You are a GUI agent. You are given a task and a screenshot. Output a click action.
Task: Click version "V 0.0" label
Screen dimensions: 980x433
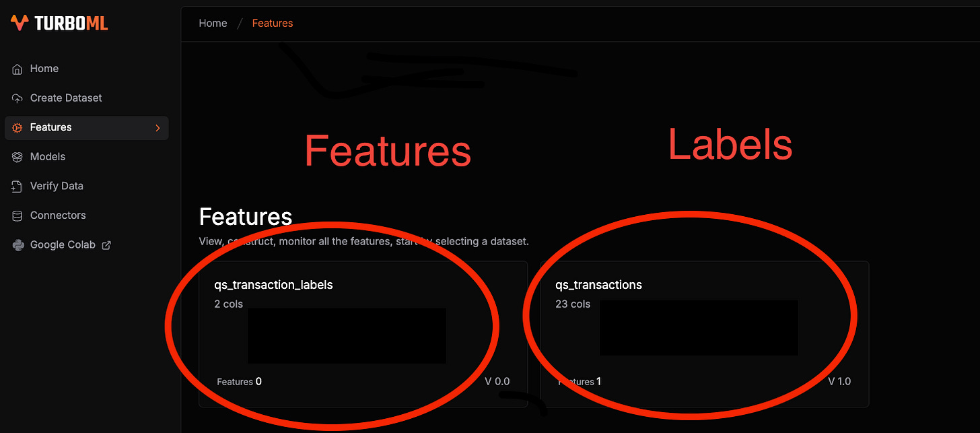[497, 382]
